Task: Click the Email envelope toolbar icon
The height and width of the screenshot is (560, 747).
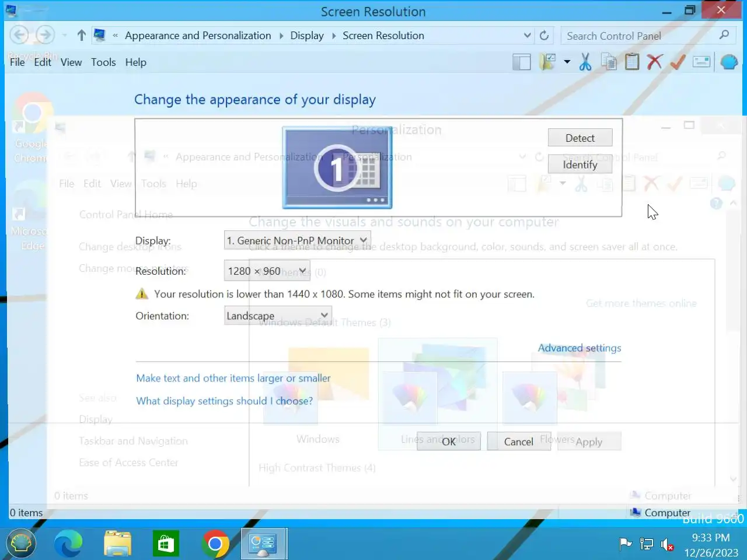Action: pos(701,62)
